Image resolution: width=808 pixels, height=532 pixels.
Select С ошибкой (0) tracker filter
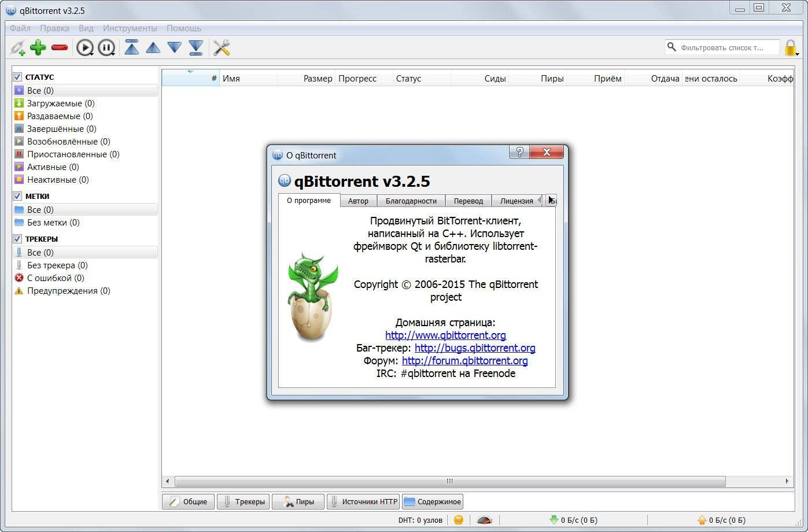point(85,278)
